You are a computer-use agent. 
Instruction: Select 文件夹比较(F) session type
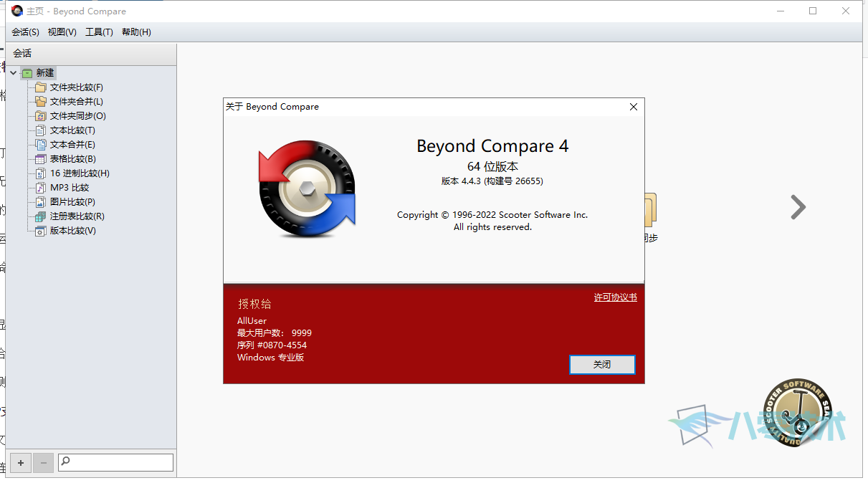pos(77,87)
